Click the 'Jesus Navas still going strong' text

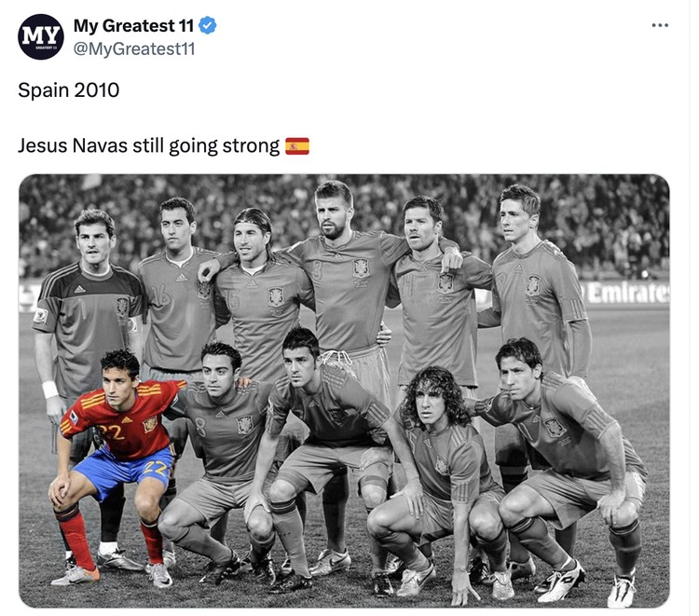pyautogui.click(x=149, y=146)
